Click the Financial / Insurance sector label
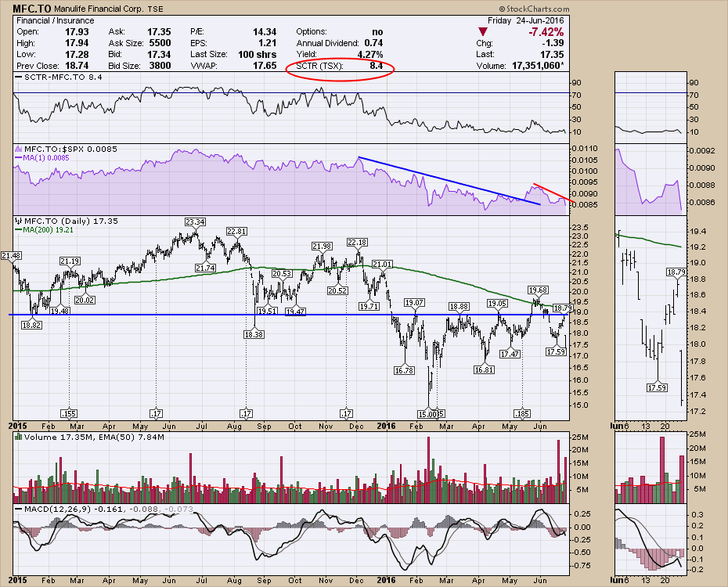 [56, 20]
